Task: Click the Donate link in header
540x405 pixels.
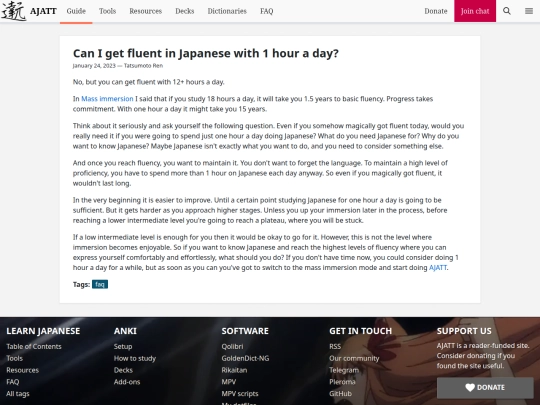Action: point(436,11)
